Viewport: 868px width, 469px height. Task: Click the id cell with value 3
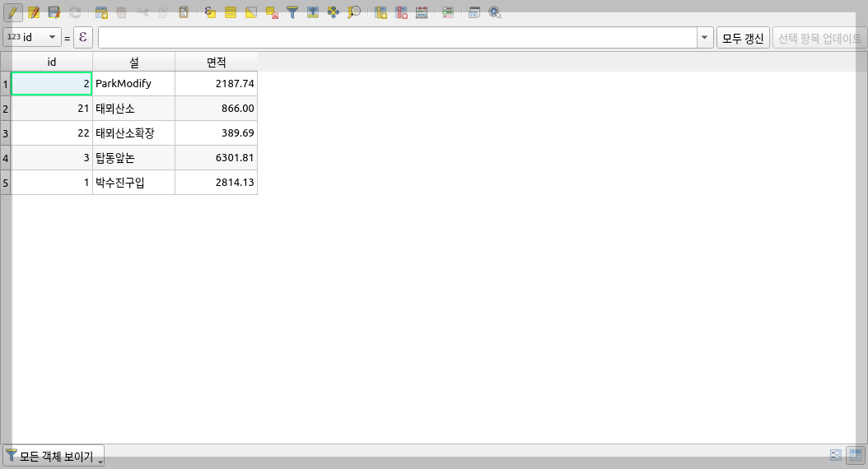click(52, 158)
